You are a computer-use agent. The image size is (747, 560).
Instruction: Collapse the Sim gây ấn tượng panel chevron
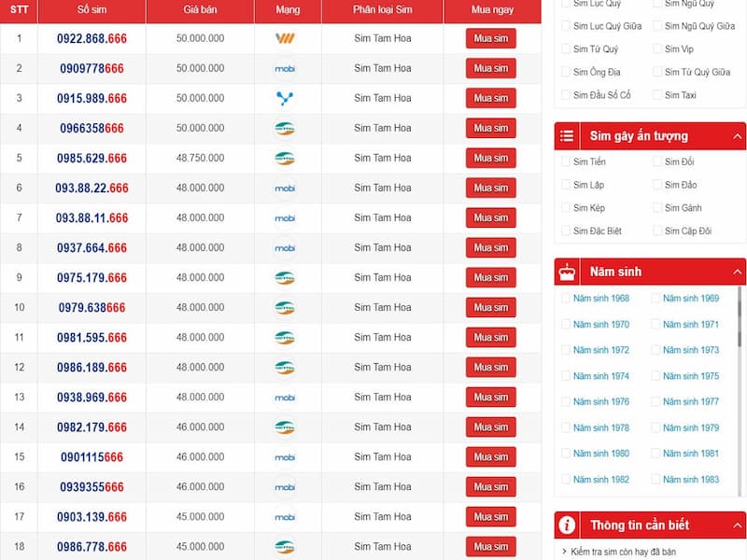737,136
